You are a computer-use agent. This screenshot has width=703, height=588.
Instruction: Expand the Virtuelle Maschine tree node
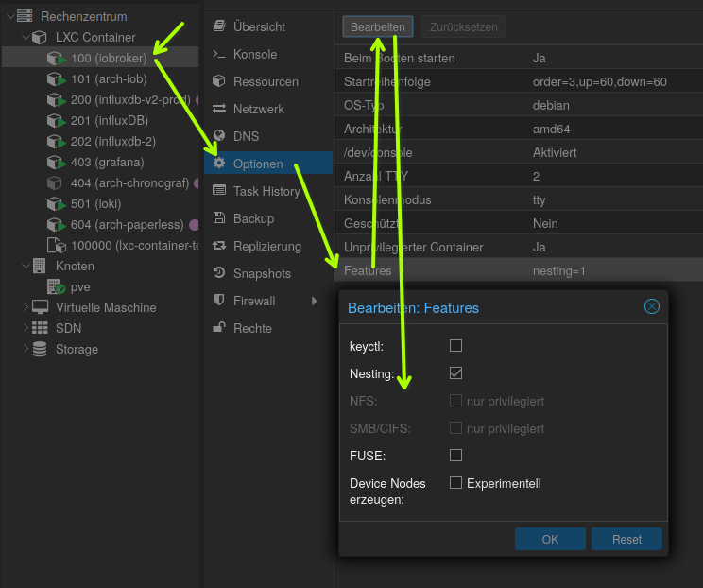(x=25, y=307)
